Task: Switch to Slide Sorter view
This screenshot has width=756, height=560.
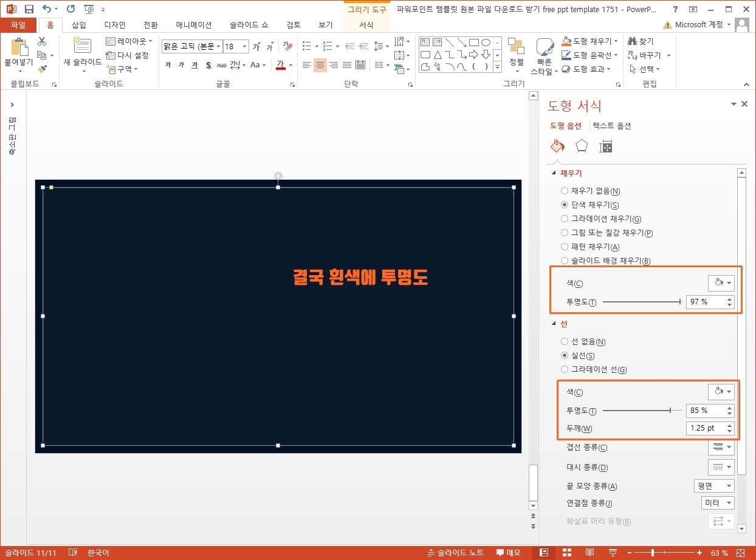Action: pos(567,552)
